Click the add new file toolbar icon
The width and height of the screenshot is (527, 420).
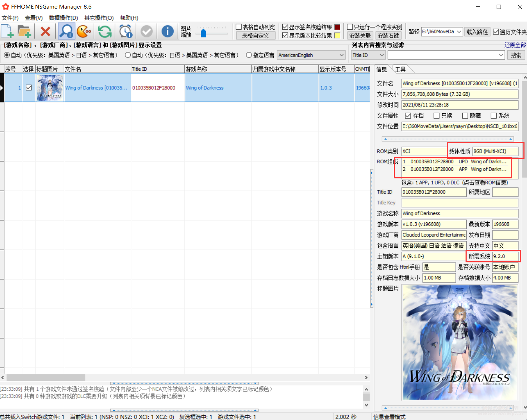coord(8,31)
